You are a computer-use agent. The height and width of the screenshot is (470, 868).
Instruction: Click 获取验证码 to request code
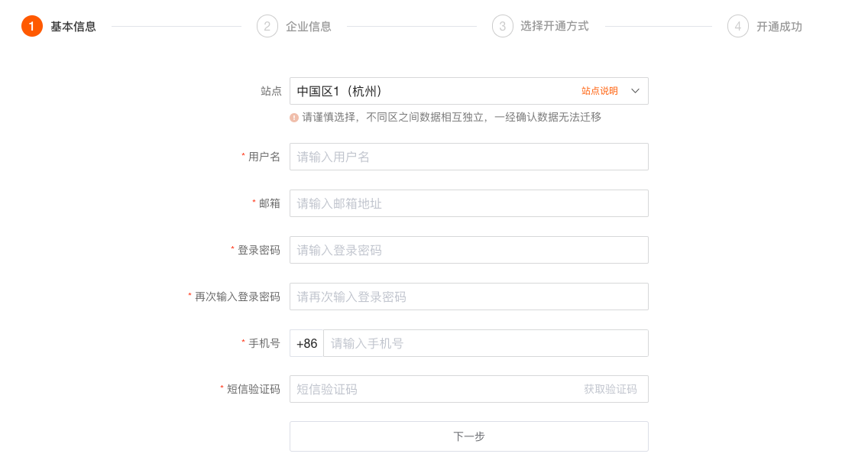(610, 389)
